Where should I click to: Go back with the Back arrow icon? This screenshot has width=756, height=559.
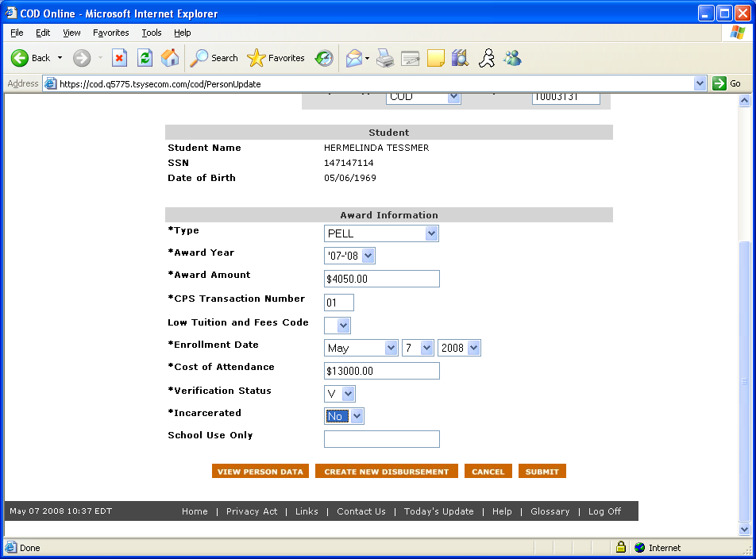pos(20,58)
